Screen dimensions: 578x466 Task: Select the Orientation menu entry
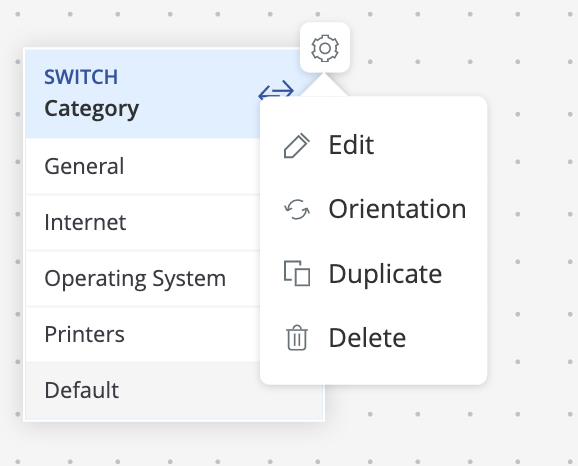(x=373, y=209)
